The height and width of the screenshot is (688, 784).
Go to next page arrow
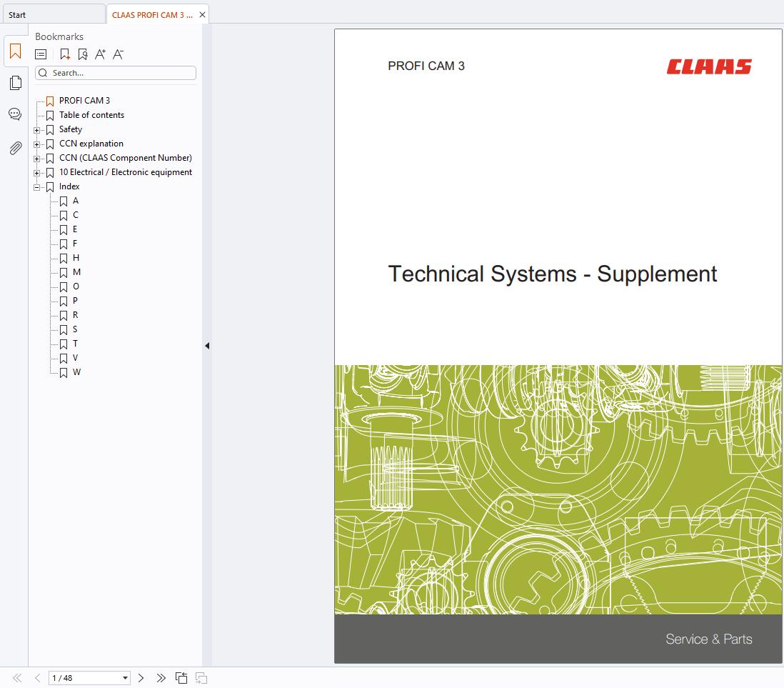coord(141,678)
